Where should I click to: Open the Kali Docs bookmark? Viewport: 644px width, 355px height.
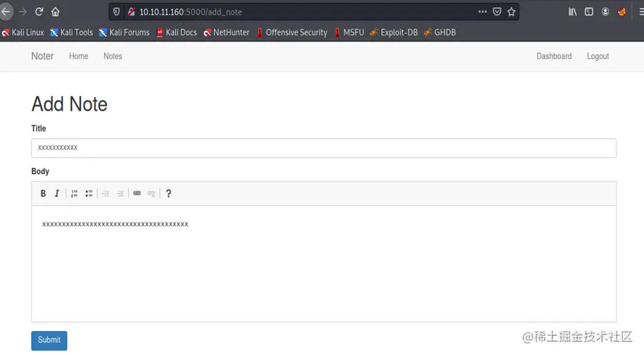(176, 32)
